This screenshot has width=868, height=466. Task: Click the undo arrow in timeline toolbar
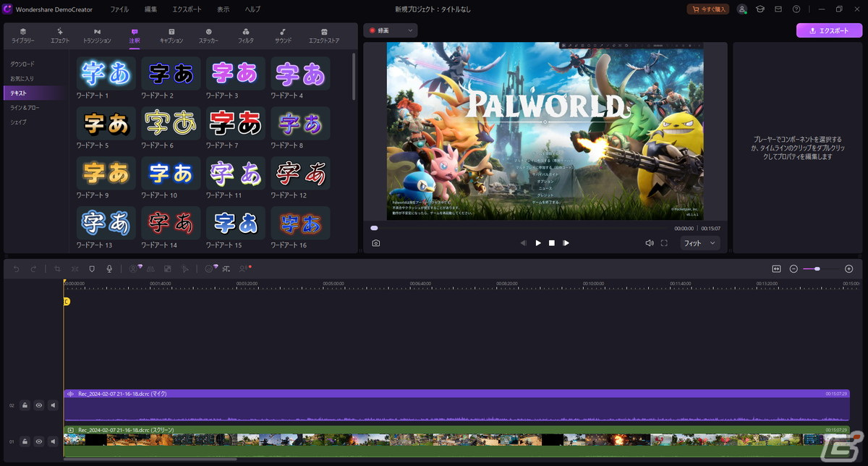(x=17, y=268)
